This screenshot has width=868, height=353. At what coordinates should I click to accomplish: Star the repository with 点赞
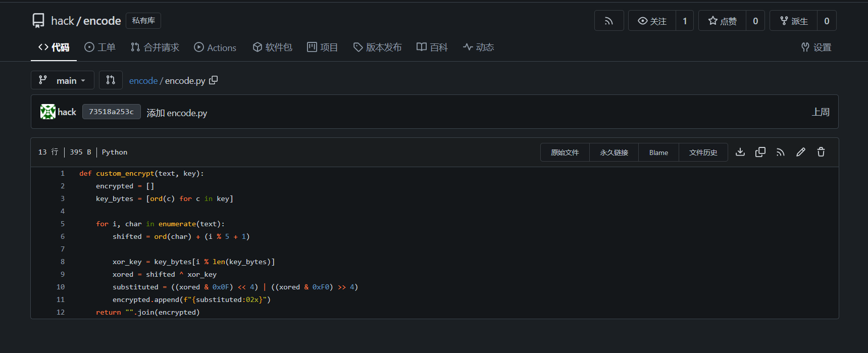pos(722,21)
